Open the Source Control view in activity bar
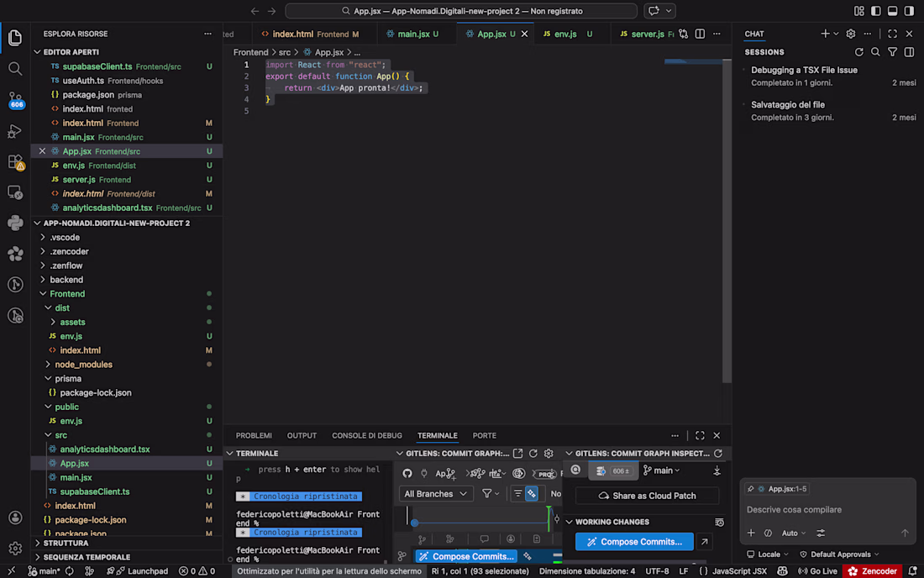 pos(15,99)
